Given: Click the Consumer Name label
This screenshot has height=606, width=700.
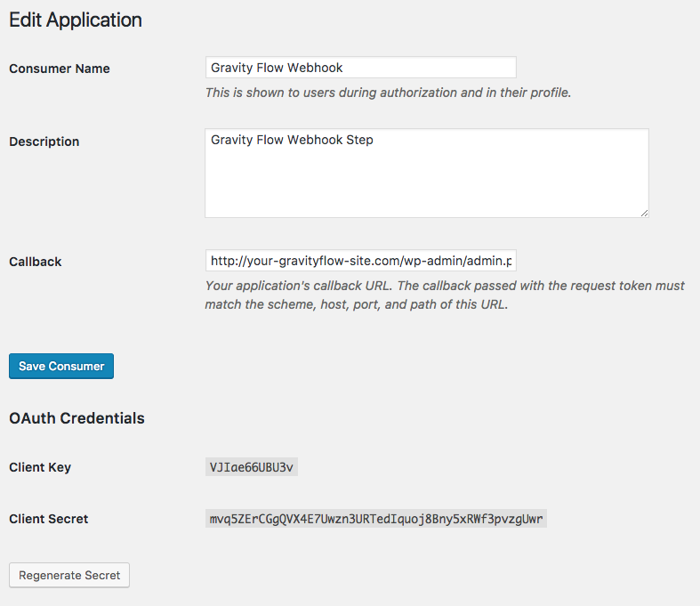Looking at the screenshot, I should coord(60,69).
